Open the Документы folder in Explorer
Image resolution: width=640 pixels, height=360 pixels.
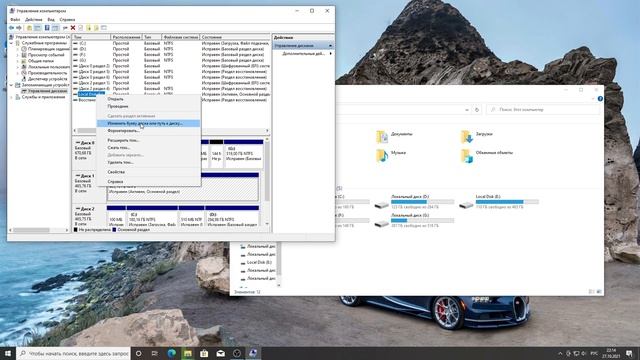coord(395,136)
